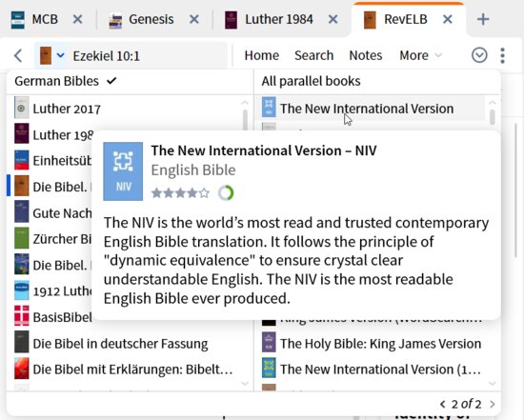Go to previous page in pager
This screenshot has width=524, height=420.
point(443,405)
